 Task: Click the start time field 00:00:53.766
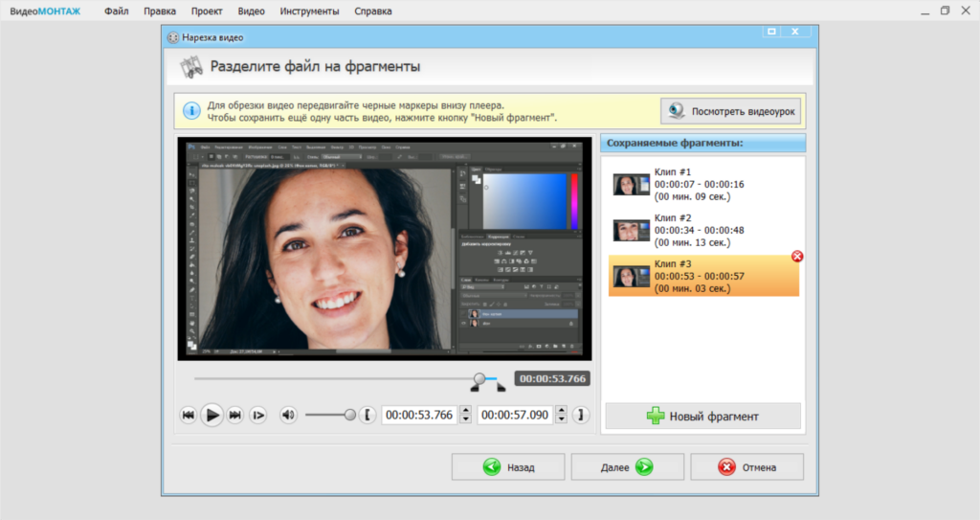click(419, 415)
